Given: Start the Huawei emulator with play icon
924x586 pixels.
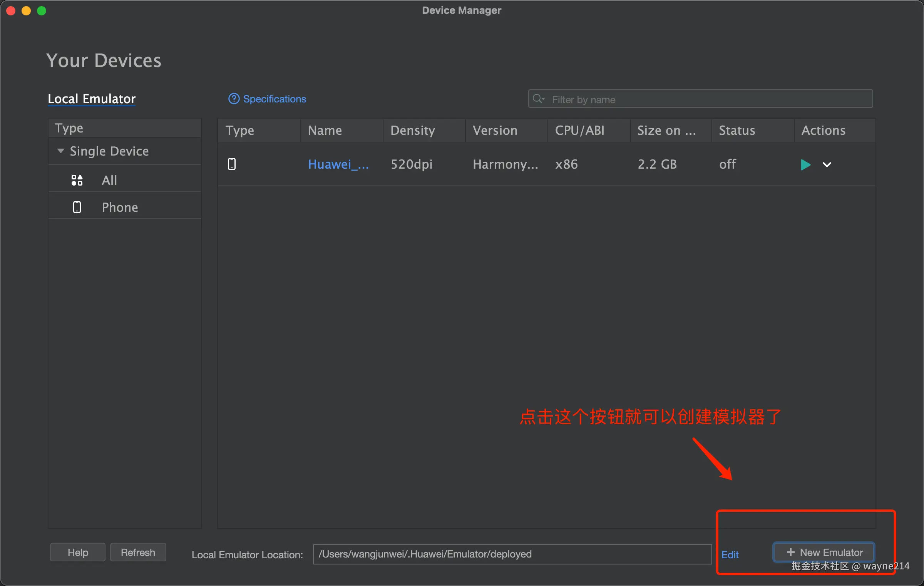Looking at the screenshot, I should tap(805, 165).
